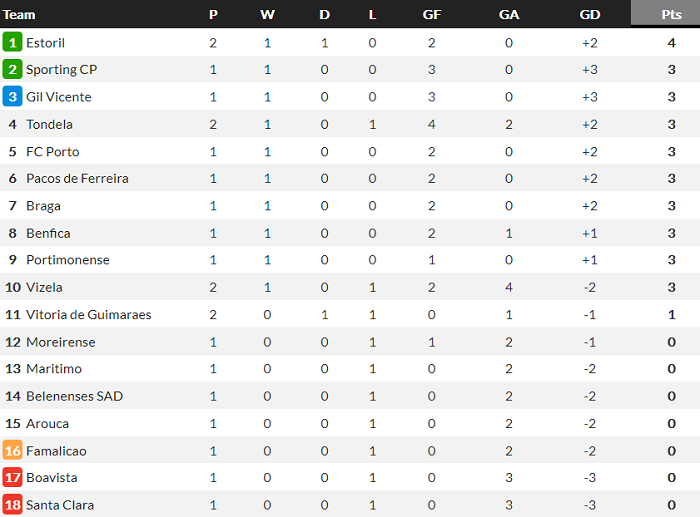Screen dimensions: 700x517
Task: Click Sporting CP's green position 2 badge
Action: tap(13, 70)
